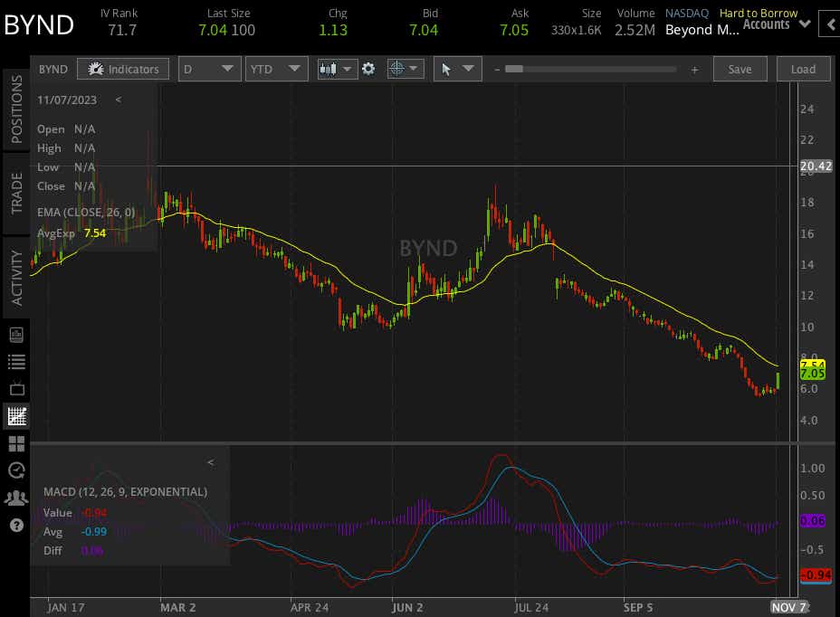Image resolution: width=840 pixels, height=617 pixels.
Task: Click the Volume value 2.52M
Action: point(635,30)
